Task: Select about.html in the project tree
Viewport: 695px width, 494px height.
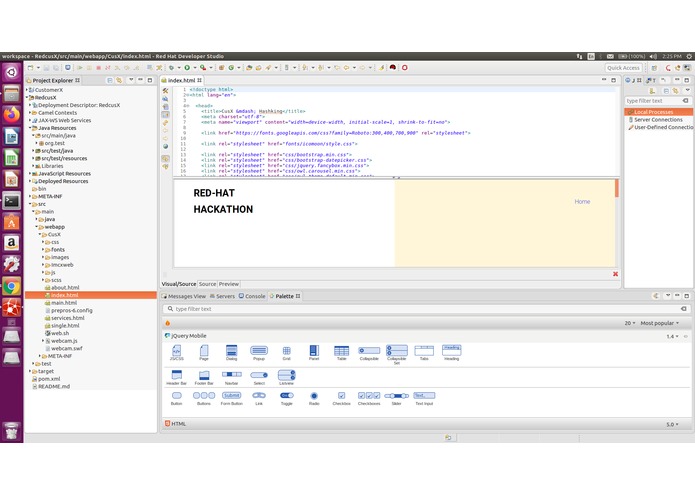Action: (65, 288)
